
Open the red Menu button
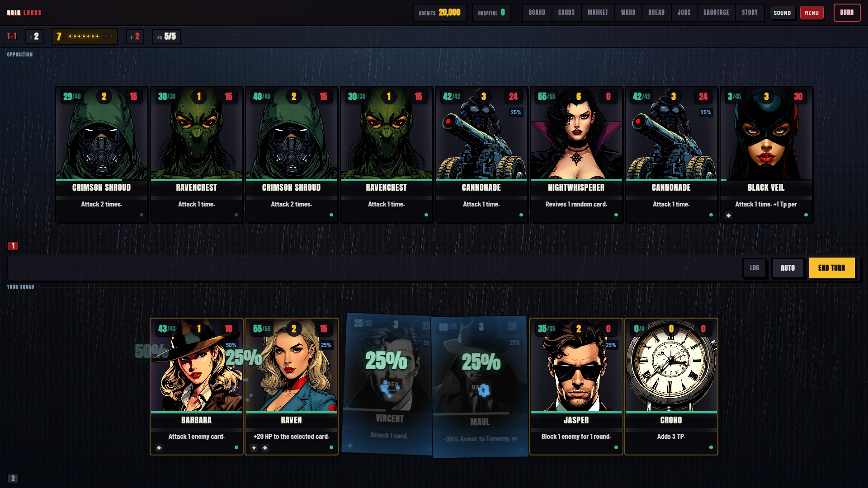[811, 13]
